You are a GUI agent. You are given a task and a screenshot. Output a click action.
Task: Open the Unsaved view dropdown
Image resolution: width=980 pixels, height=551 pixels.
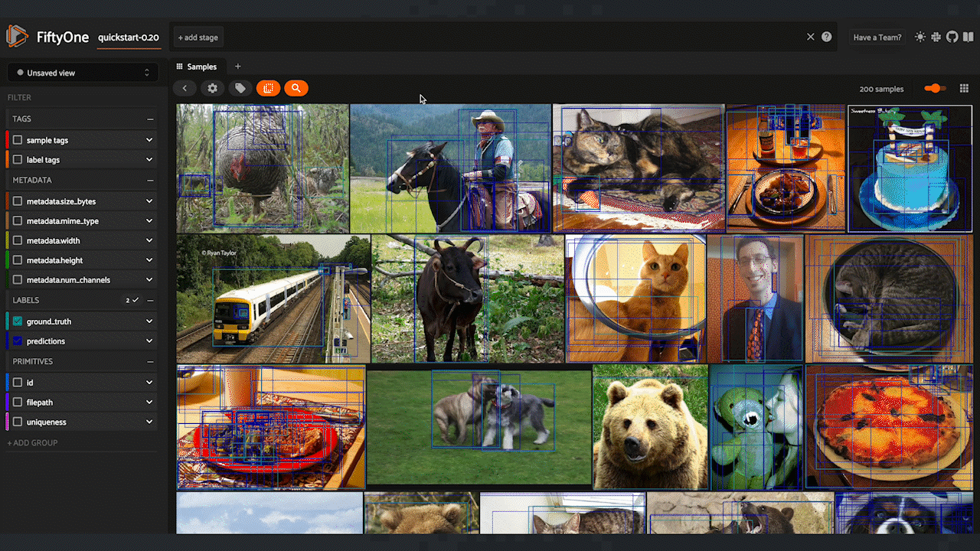[x=83, y=73]
